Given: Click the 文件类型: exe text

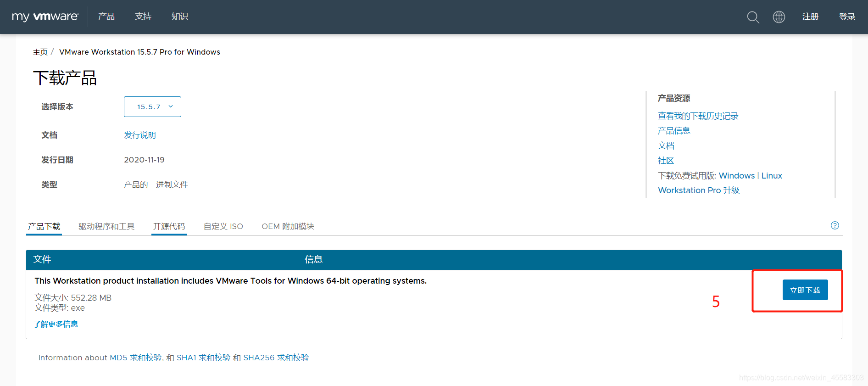Looking at the screenshot, I should click(x=60, y=308).
